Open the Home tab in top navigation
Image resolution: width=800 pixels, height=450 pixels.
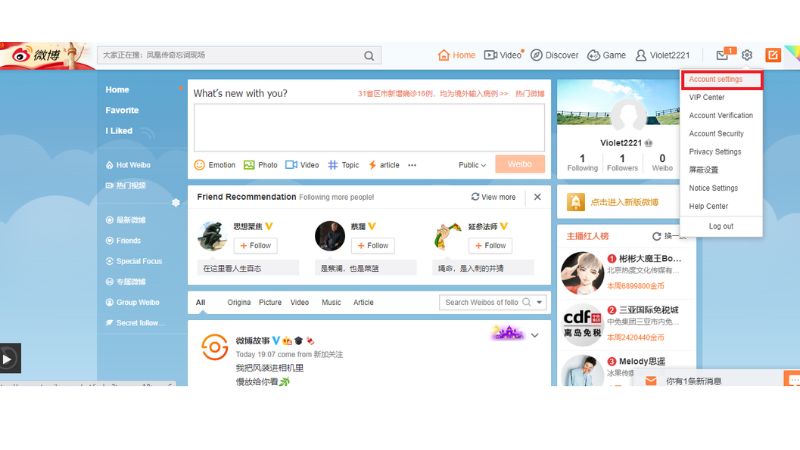click(457, 55)
